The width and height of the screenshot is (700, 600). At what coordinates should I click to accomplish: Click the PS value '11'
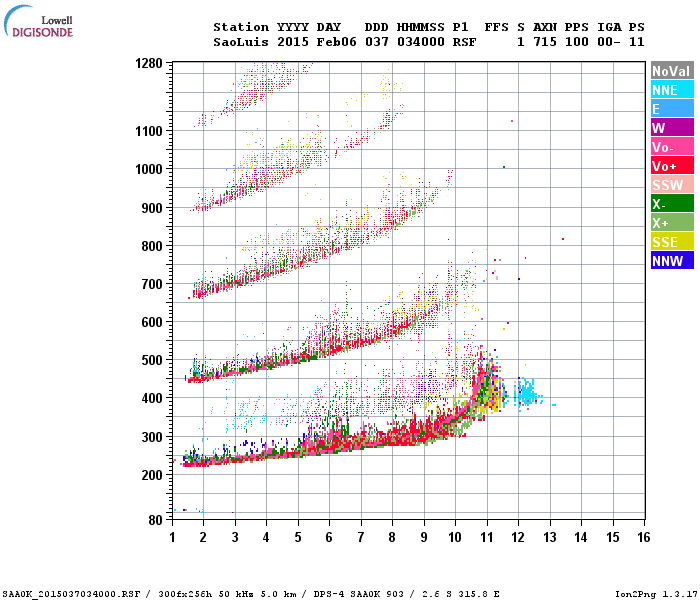(x=637, y=42)
